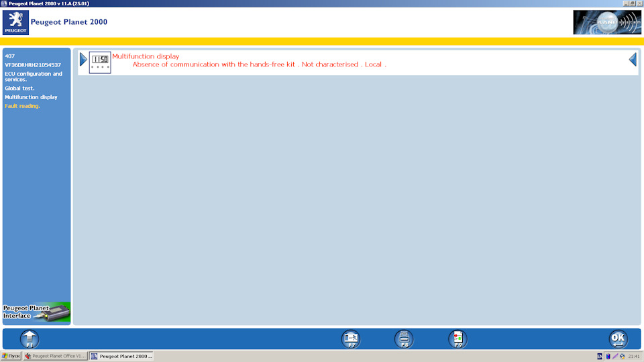
Task: Go to 'ECU configuration and services.' breadcrumb
Action: click(x=34, y=76)
